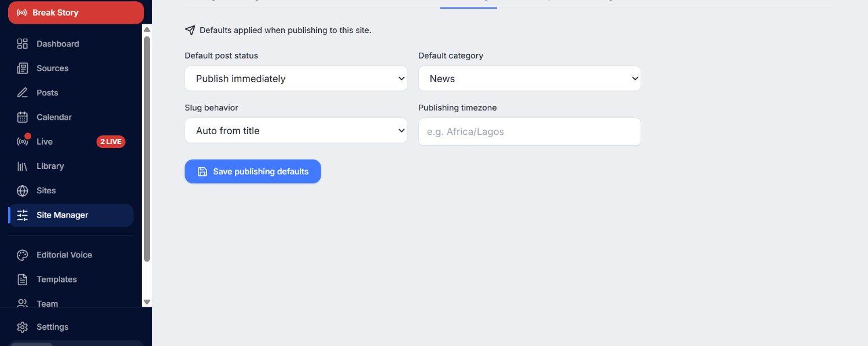Open Dashboard from the sidebar
Image resolution: width=868 pixels, height=346 pixels.
point(71,44)
